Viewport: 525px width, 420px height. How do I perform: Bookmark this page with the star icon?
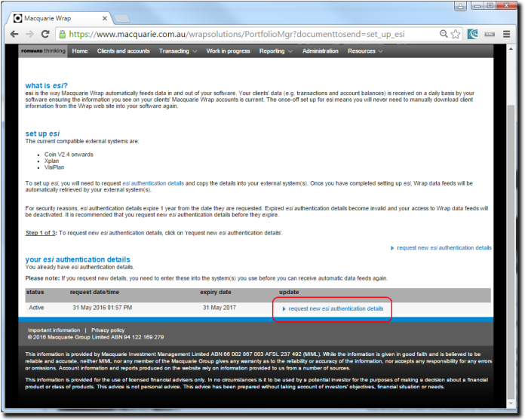[x=456, y=34]
